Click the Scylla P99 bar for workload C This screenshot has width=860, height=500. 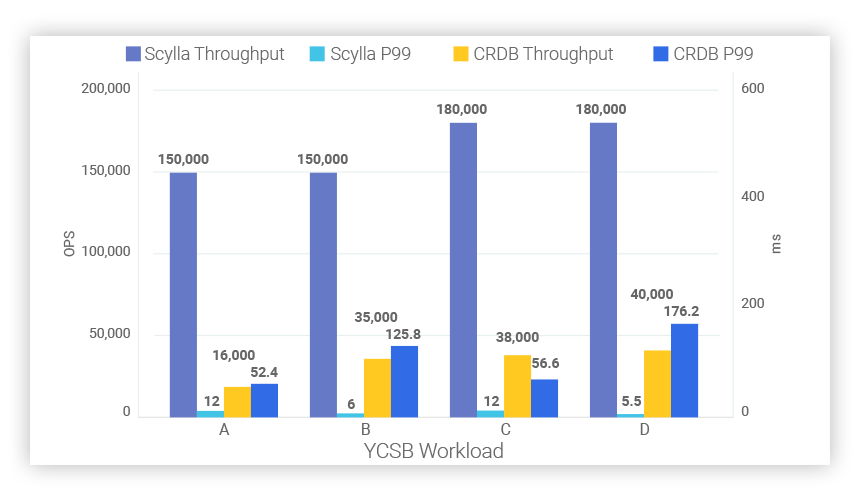(491, 414)
